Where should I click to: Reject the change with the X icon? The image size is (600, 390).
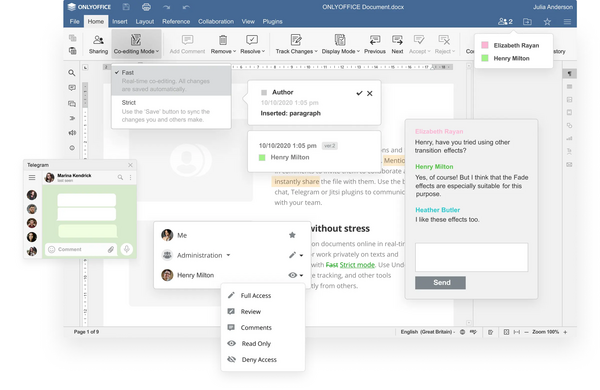pos(370,93)
